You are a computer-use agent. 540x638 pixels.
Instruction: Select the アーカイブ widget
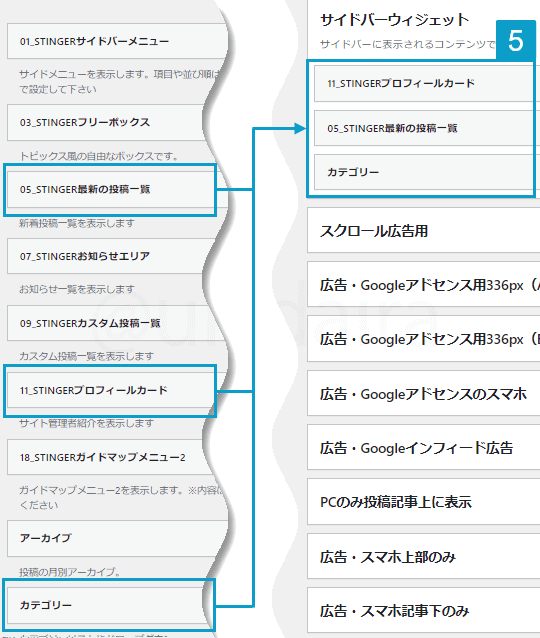click(118, 538)
